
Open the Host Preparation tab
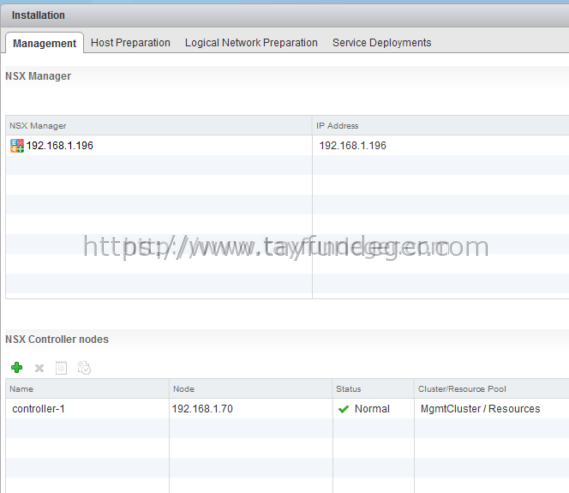pyautogui.click(x=130, y=42)
